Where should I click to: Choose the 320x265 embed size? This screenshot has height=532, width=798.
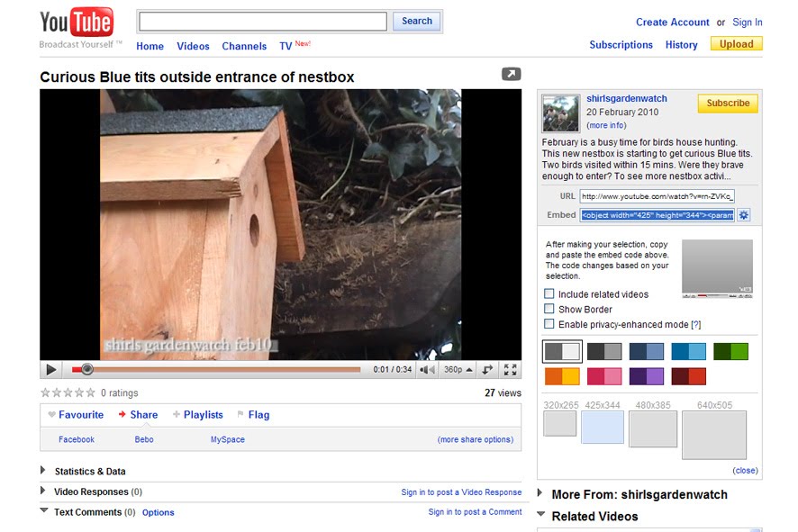pyautogui.click(x=560, y=424)
